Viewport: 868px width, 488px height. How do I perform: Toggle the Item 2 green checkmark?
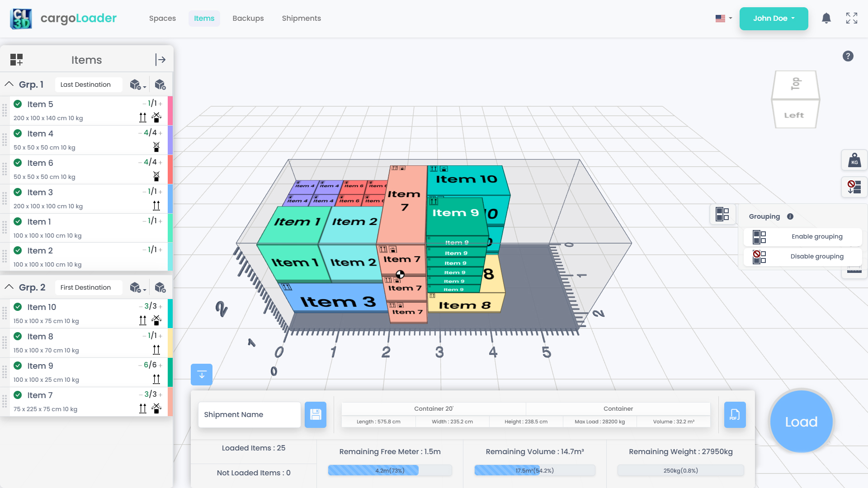18,250
